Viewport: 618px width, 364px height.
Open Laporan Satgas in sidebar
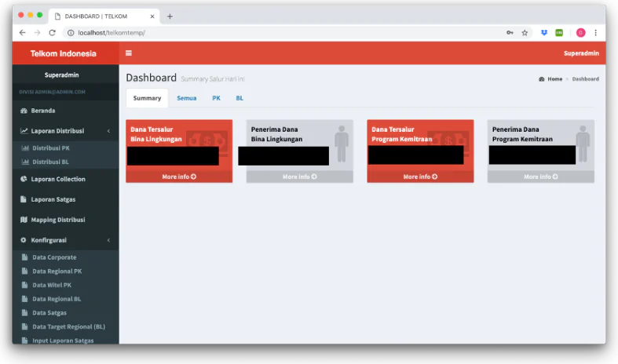click(x=65, y=199)
